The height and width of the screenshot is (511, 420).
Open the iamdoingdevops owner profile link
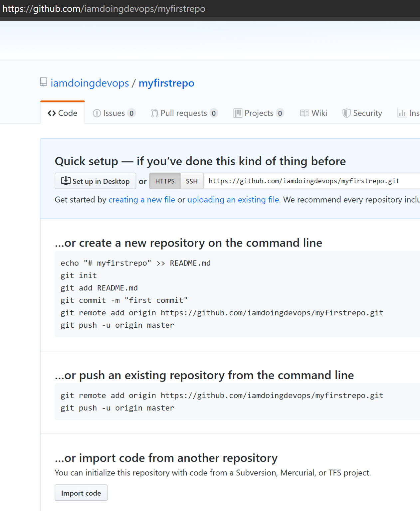[90, 83]
